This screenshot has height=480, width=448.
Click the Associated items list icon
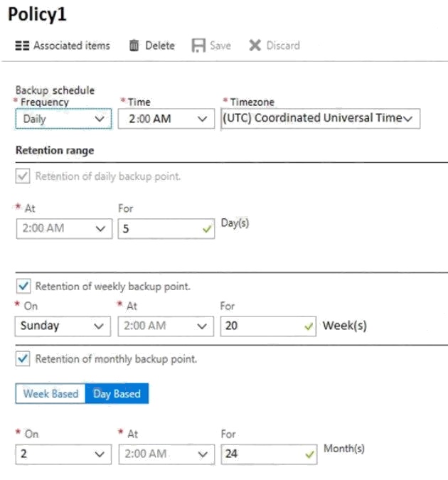pos(22,46)
